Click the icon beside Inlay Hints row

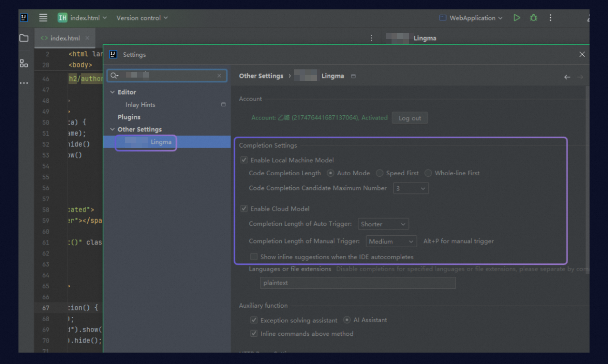[x=223, y=105]
